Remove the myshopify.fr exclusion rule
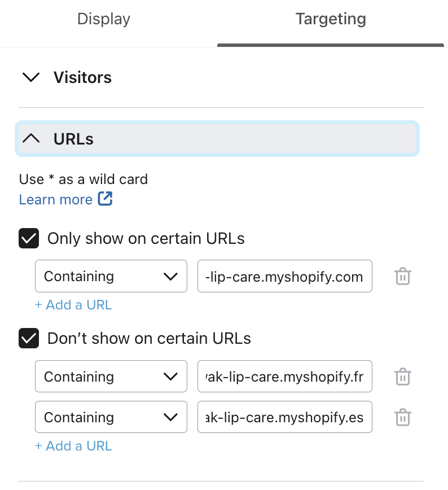This screenshot has height=490, width=448. point(402,376)
